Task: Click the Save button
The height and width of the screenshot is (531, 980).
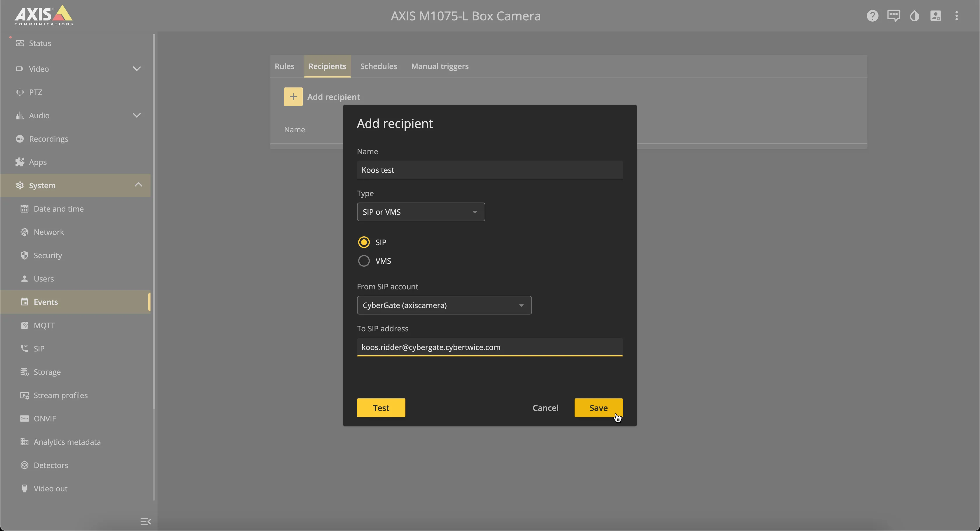Action: tap(598, 408)
